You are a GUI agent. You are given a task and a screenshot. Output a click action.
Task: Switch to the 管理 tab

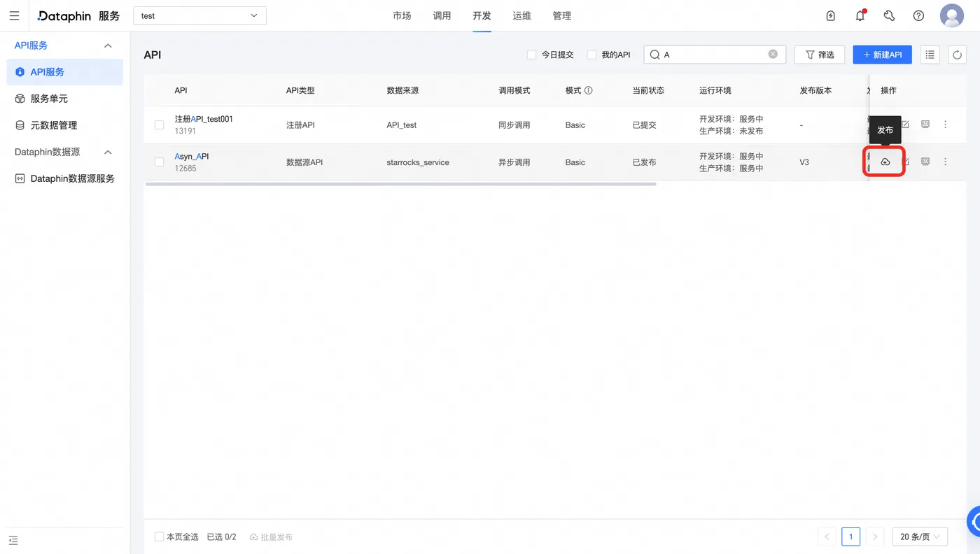[561, 15]
